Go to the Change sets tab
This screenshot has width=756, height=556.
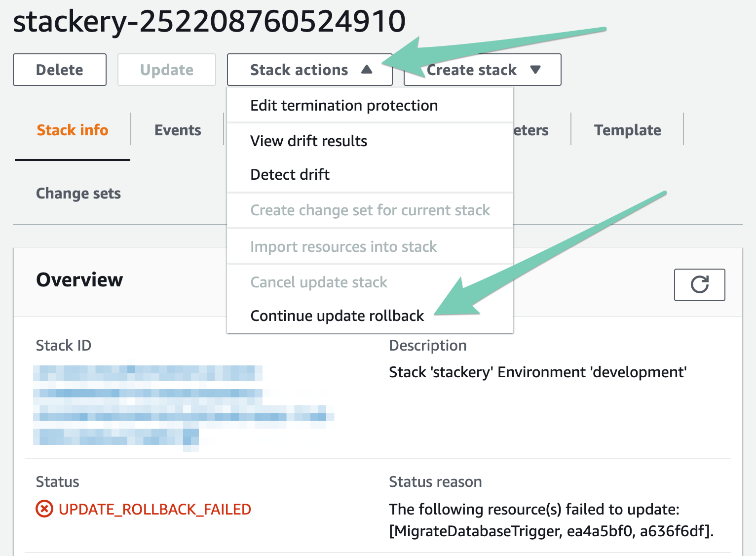[x=78, y=193]
